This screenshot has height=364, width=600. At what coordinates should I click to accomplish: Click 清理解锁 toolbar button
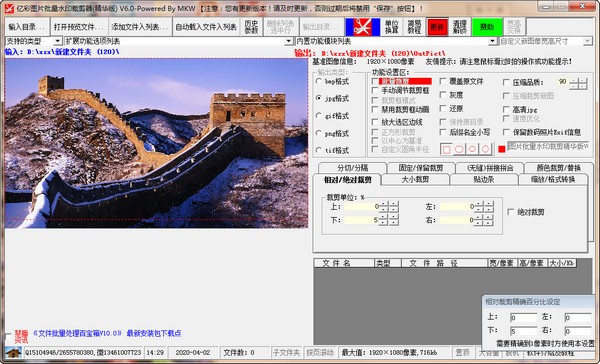[460, 27]
